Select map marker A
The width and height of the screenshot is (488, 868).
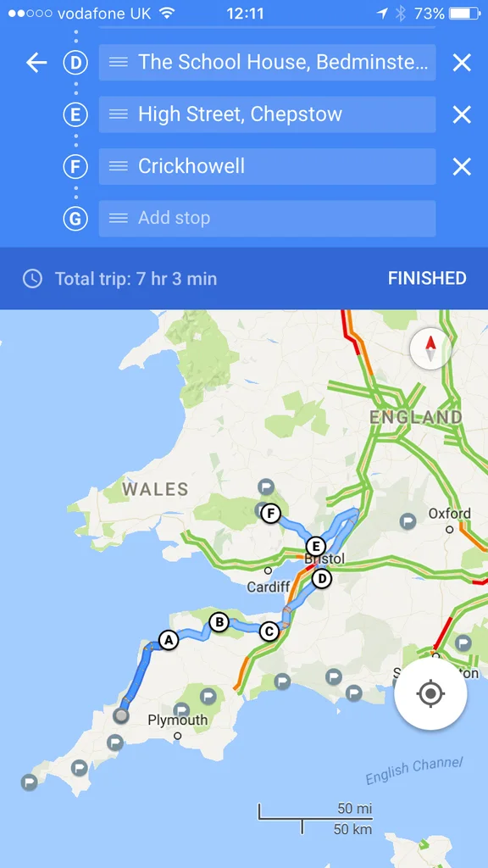click(x=169, y=640)
